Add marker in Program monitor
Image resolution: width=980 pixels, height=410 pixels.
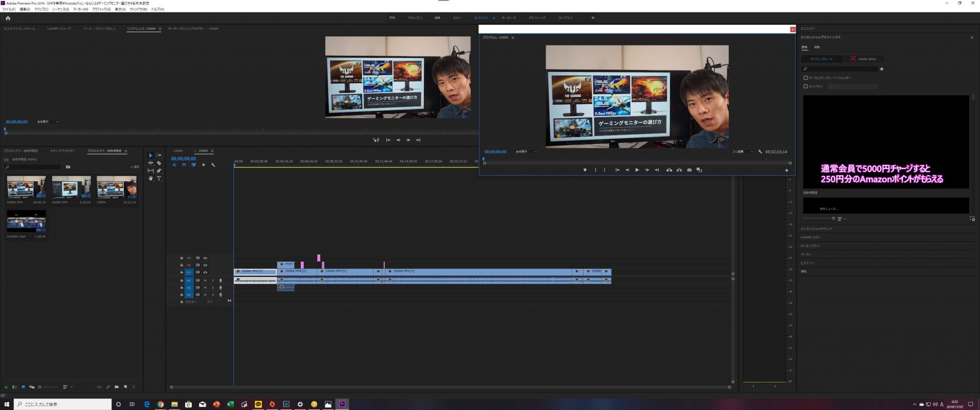click(585, 170)
